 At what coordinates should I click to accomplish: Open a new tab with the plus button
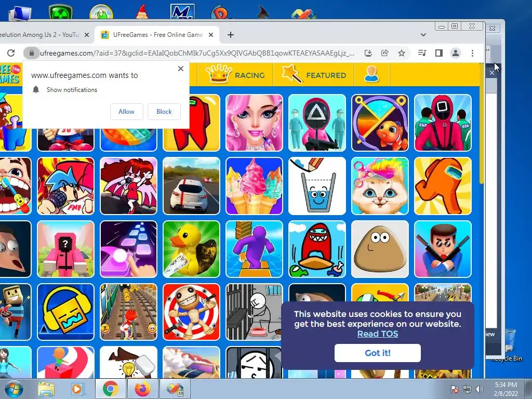[230, 35]
